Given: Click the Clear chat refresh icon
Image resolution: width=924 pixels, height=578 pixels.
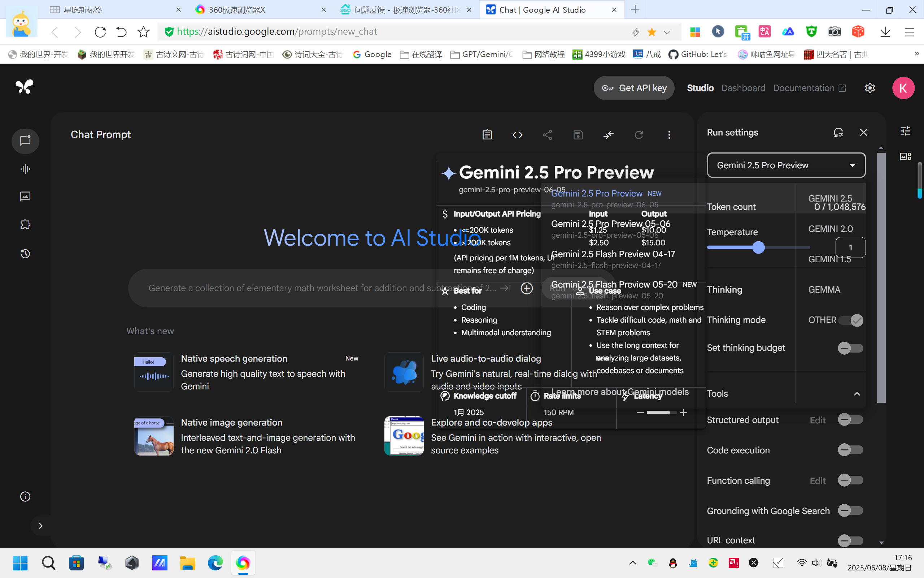Looking at the screenshot, I should coord(639,134).
